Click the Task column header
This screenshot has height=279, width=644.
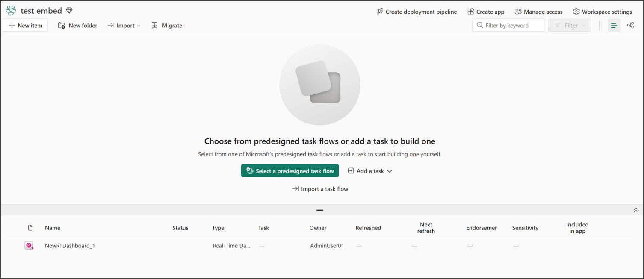264,228
